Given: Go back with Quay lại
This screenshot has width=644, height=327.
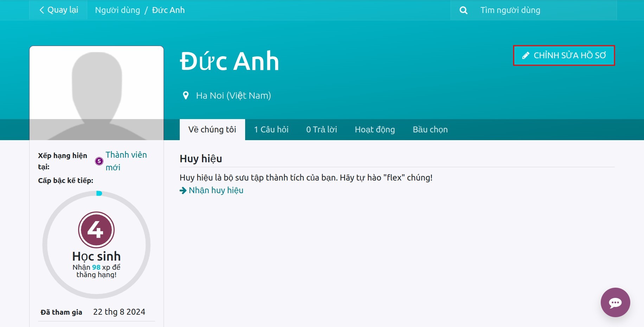Looking at the screenshot, I should [x=58, y=10].
